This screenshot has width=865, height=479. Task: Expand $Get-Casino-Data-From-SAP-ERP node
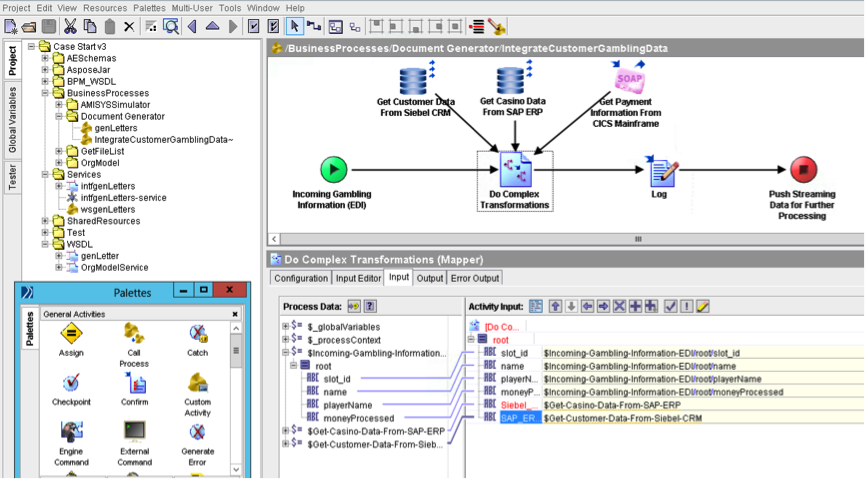(286, 431)
